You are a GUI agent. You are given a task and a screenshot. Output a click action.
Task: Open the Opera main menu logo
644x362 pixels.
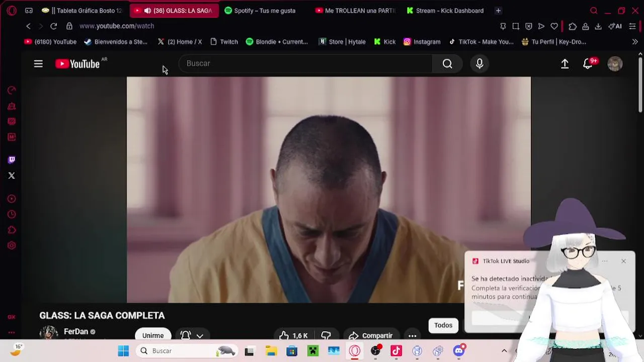pos(12,11)
